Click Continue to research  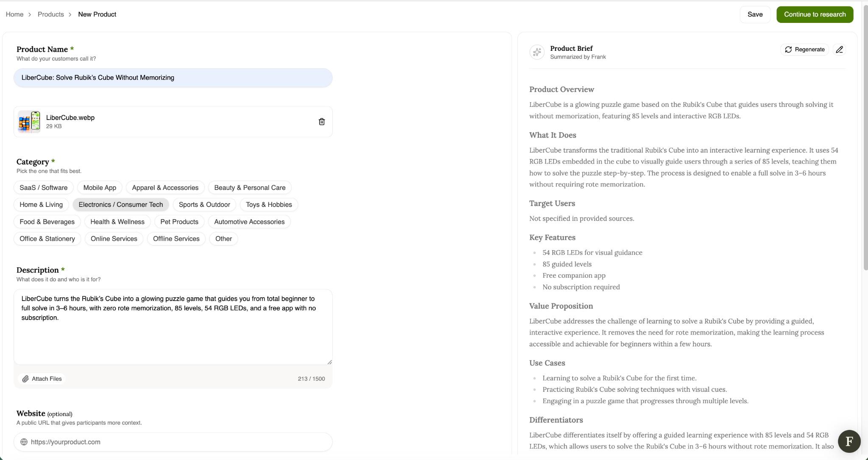click(815, 14)
